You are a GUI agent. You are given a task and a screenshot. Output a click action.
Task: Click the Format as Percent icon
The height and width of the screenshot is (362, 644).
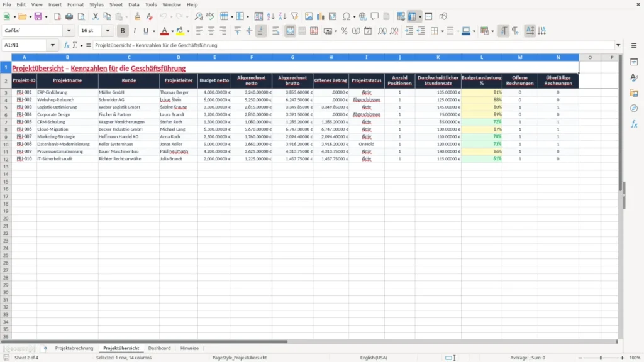(x=344, y=31)
